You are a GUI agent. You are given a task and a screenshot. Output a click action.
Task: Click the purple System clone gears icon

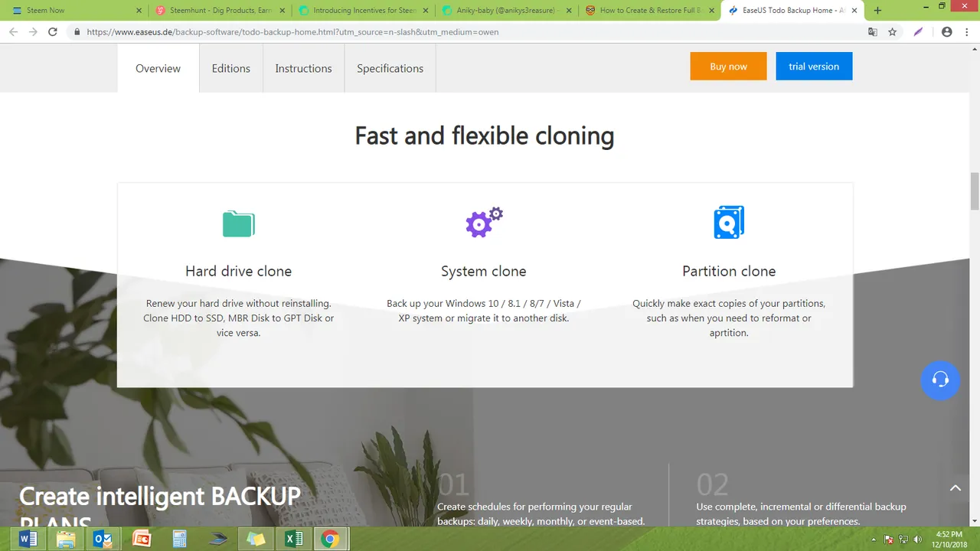484,222
